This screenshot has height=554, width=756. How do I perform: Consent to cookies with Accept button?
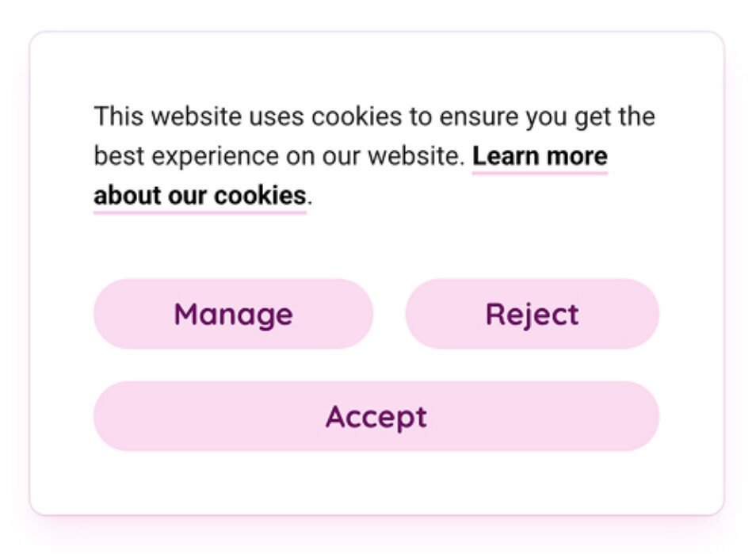click(x=376, y=416)
